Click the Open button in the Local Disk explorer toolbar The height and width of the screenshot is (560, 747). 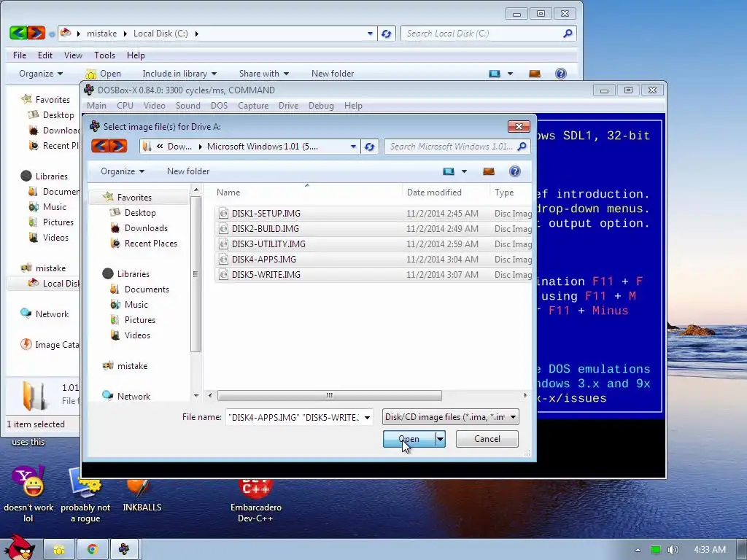tap(104, 74)
